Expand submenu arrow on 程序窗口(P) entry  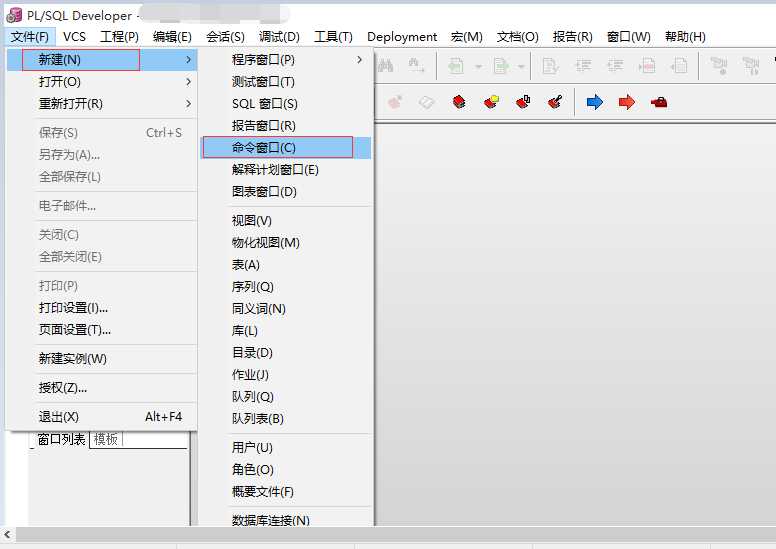coord(360,59)
